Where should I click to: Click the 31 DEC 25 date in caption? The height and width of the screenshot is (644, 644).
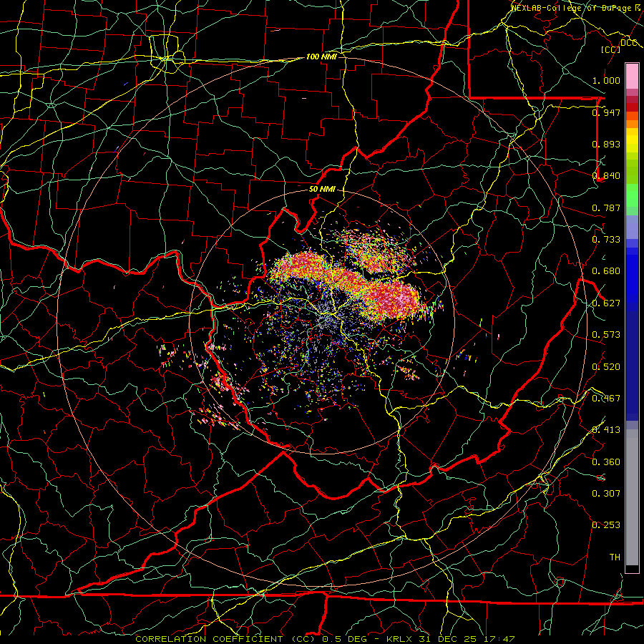tap(448, 639)
